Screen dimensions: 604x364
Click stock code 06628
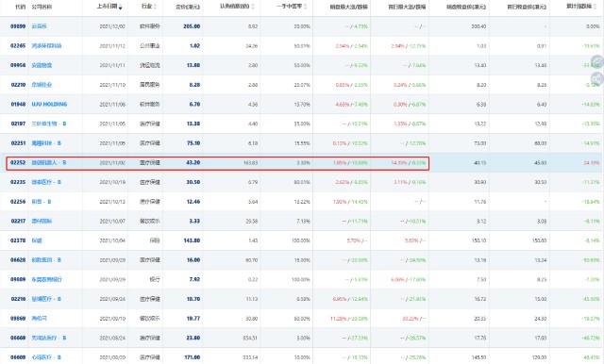18,260
